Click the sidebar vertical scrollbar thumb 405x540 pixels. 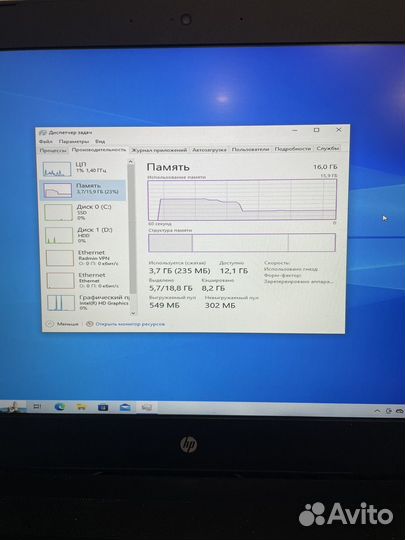(132, 229)
